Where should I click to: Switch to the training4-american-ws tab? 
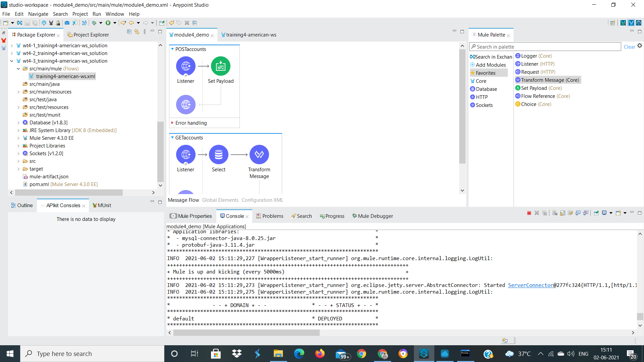pyautogui.click(x=251, y=35)
